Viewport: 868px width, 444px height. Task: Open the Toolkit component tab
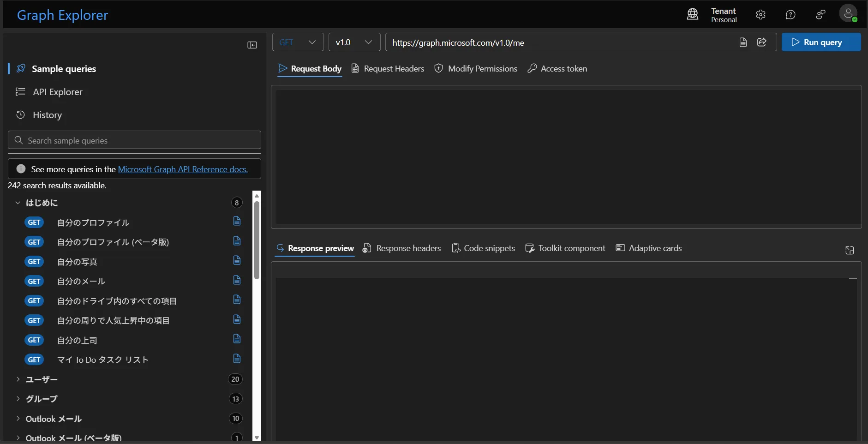point(565,248)
